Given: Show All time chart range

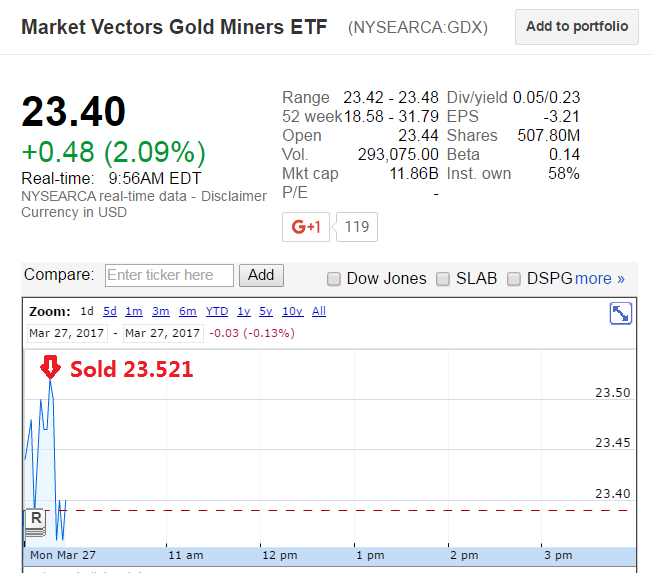Looking at the screenshot, I should [319, 312].
